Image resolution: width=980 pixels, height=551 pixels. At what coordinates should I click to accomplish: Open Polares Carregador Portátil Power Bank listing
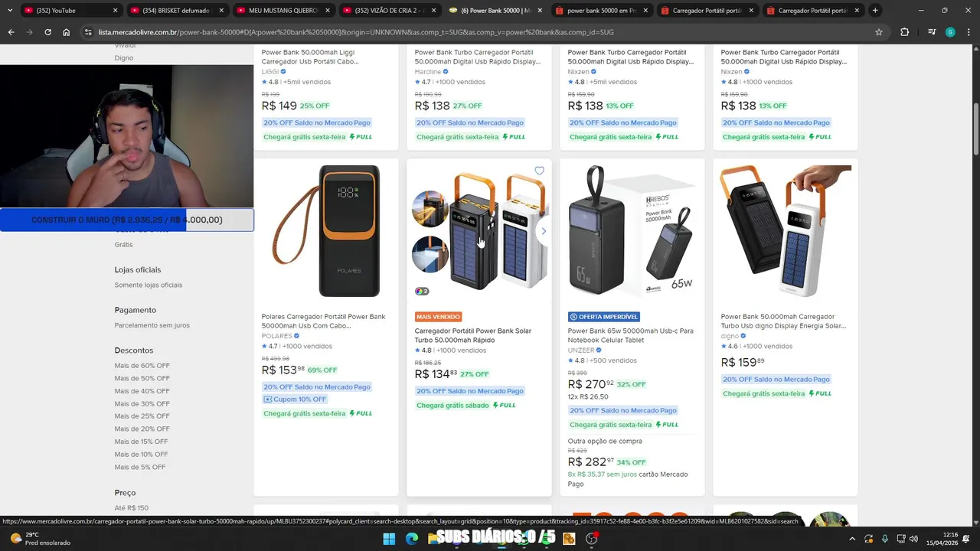323,321
